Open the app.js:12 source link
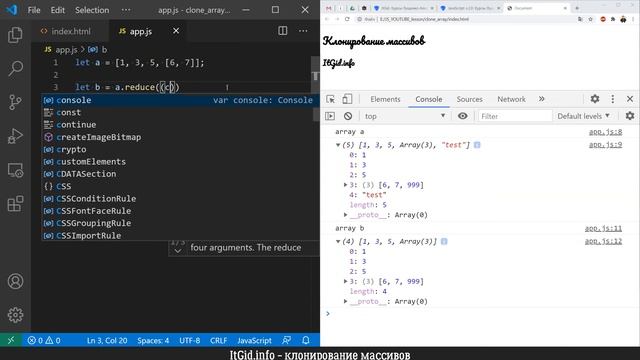The image size is (640, 360). pos(603,241)
